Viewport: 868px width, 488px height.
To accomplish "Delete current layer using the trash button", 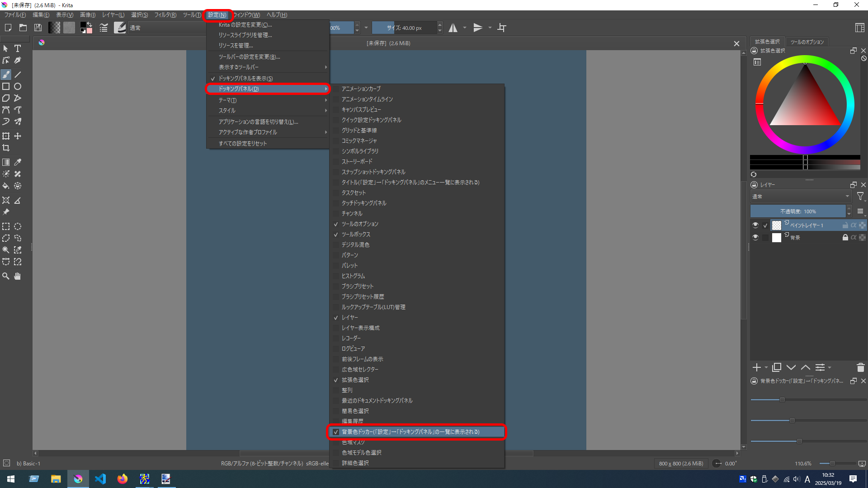I will coord(861,367).
